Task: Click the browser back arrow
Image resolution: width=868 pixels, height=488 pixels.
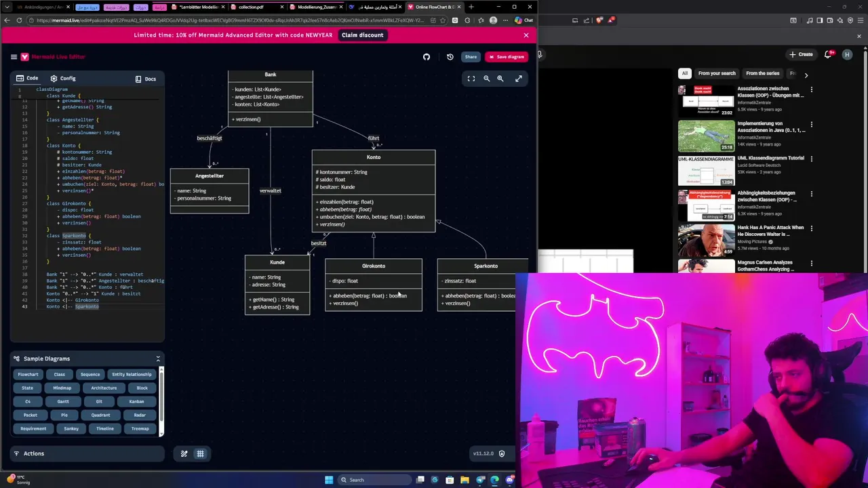Action: tap(8, 20)
